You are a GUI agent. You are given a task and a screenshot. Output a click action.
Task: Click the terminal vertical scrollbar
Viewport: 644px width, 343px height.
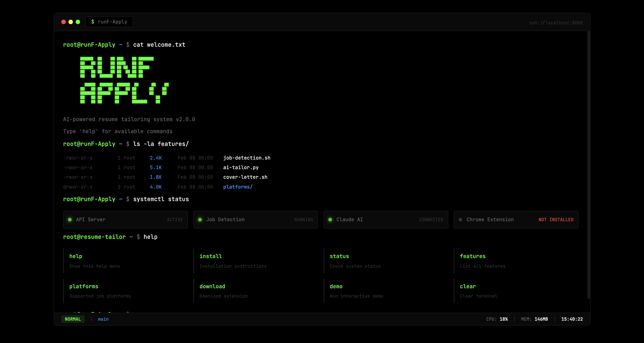[x=589, y=165]
